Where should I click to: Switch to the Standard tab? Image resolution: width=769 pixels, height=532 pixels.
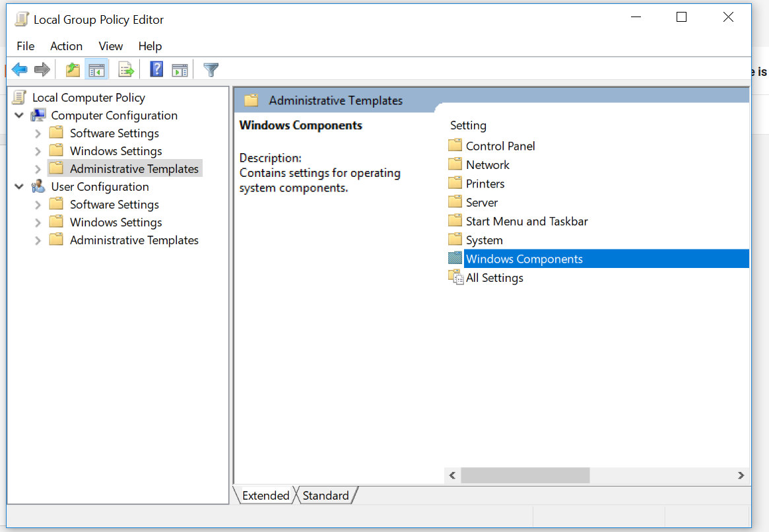tap(325, 495)
